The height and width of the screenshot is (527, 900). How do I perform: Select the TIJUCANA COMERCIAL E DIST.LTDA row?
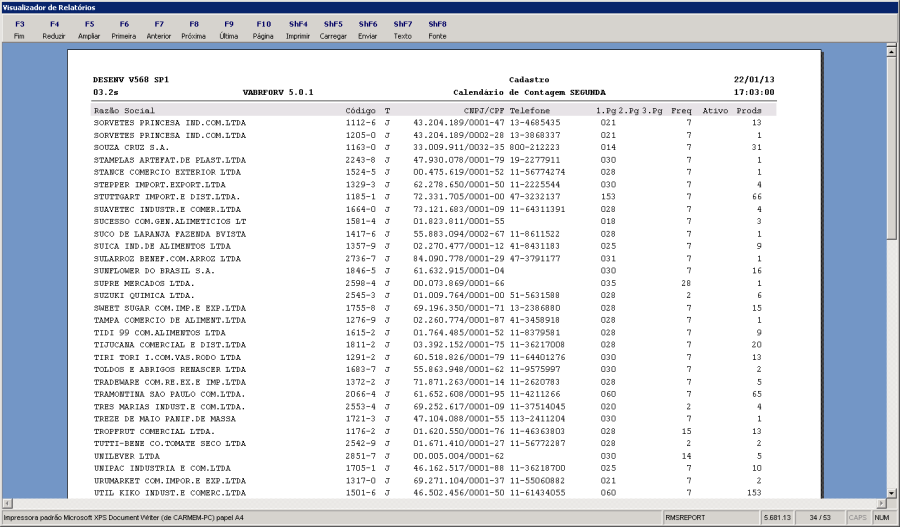428,345
